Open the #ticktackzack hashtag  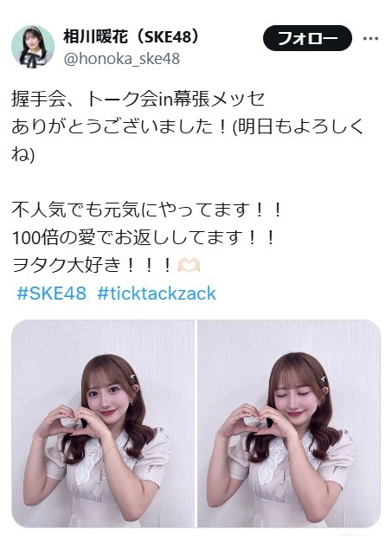tap(157, 294)
